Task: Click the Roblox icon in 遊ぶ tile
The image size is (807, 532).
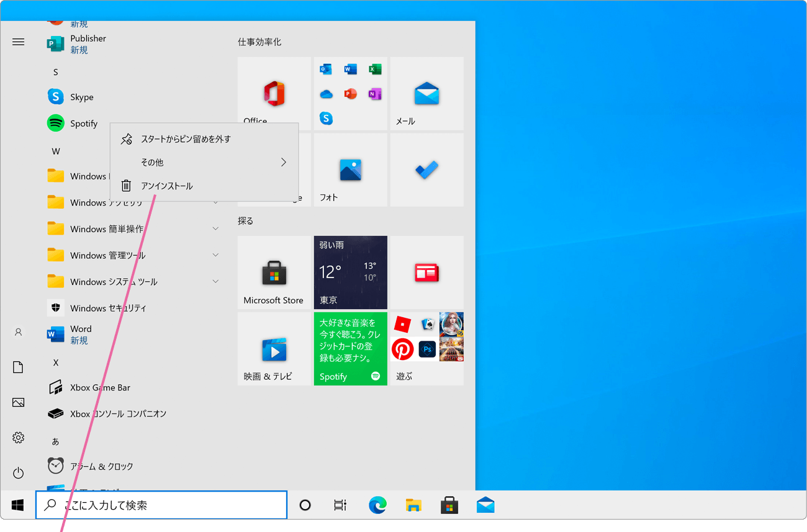Action: click(403, 324)
